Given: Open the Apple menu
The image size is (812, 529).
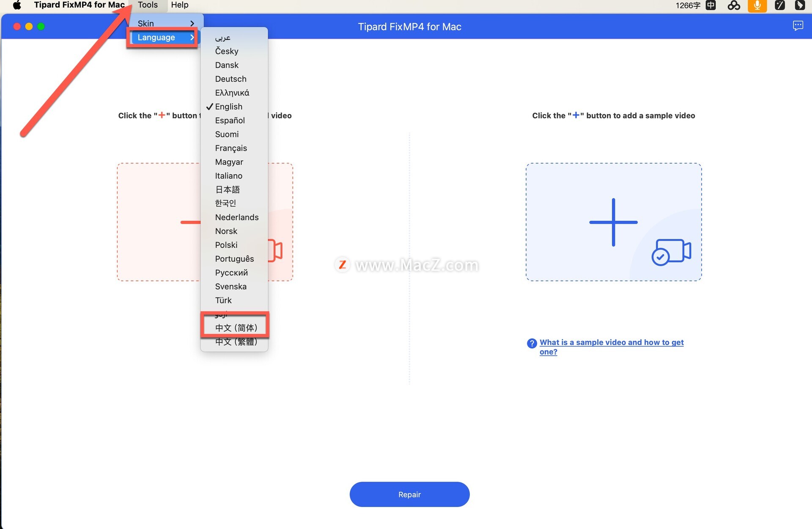Looking at the screenshot, I should pos(17,5).
